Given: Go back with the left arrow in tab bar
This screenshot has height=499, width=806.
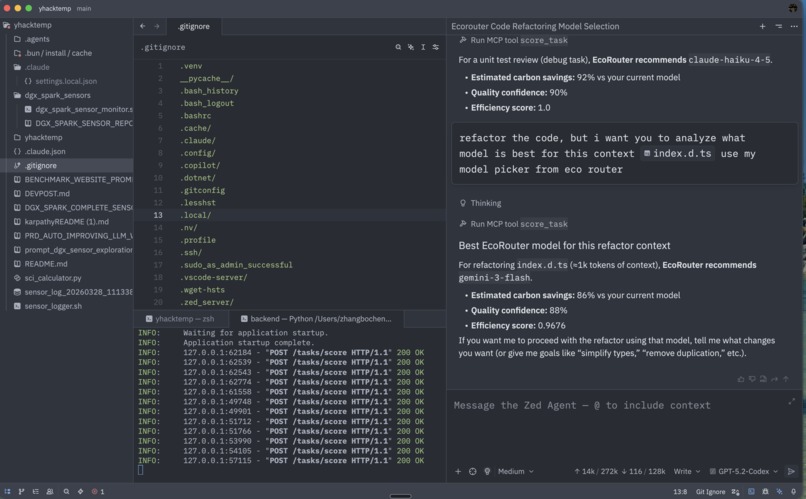Looking at the screenshot, I should pyautogui.click(x=143, y=26).
